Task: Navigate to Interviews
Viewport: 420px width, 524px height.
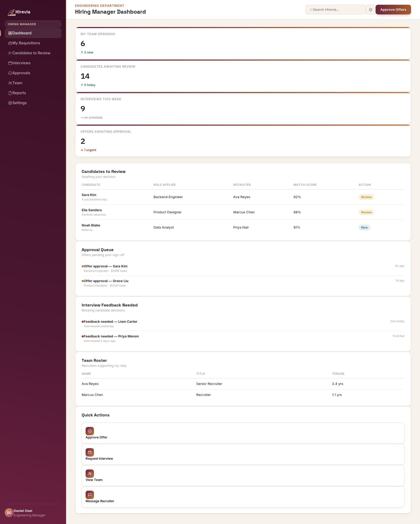Action: click(x=33, y=63)
